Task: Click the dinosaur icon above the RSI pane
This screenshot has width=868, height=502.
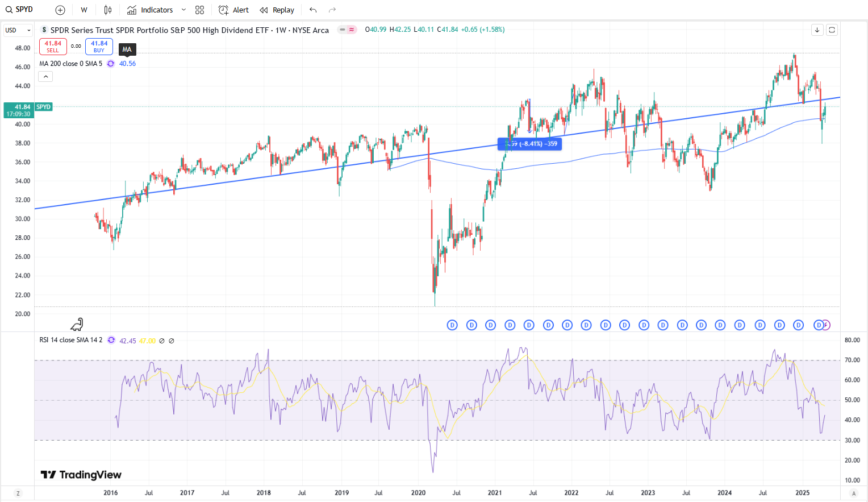Action: tap(77, 325)
